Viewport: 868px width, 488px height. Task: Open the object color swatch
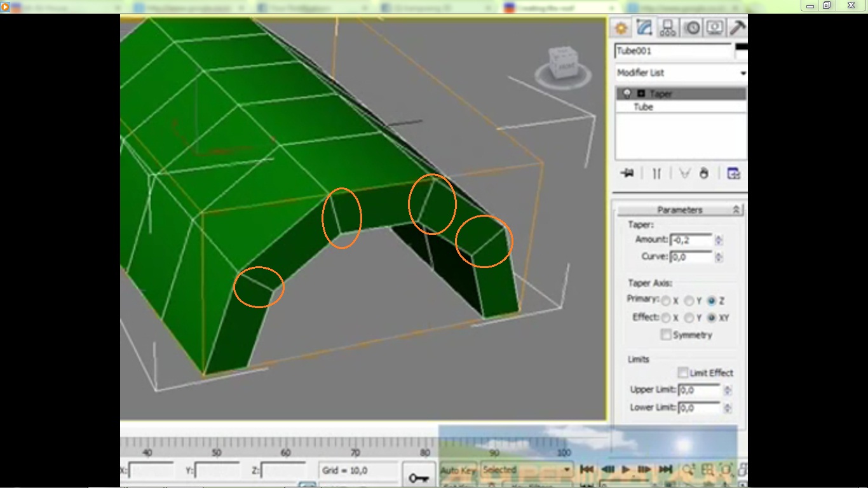coord(741,51)
